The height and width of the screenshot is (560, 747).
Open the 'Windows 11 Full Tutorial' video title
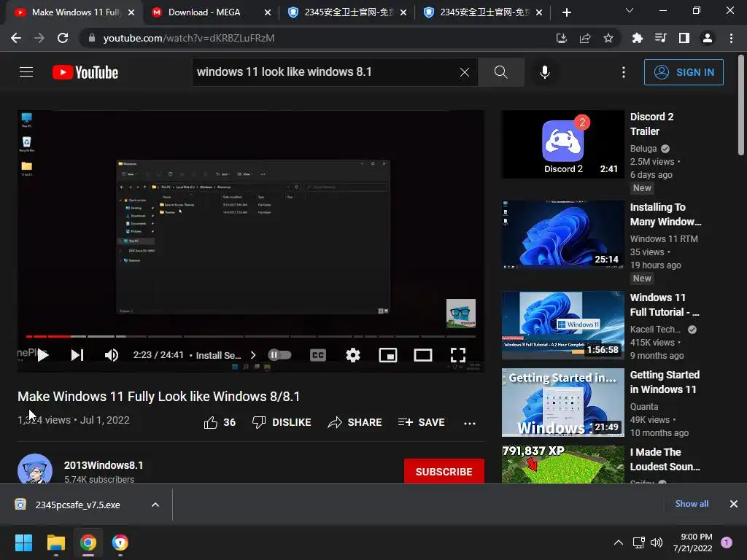click(x=665, y=305)
